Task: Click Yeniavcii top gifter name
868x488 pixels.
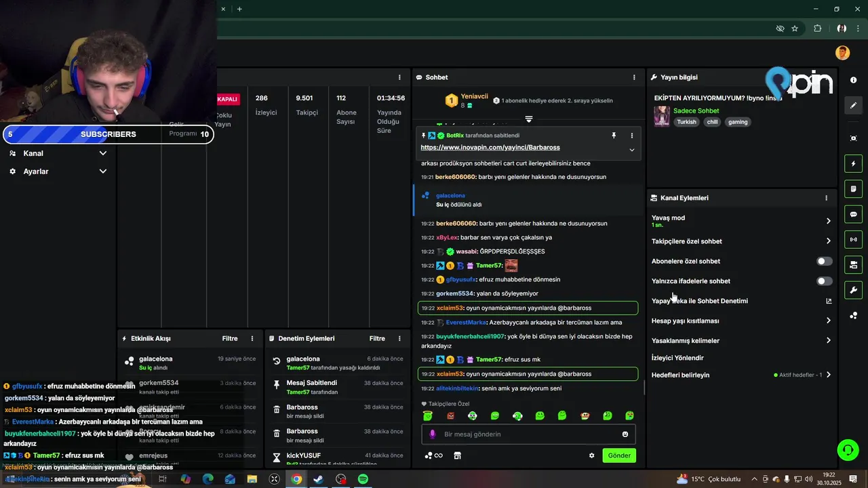Action: [x=475, y=96]
